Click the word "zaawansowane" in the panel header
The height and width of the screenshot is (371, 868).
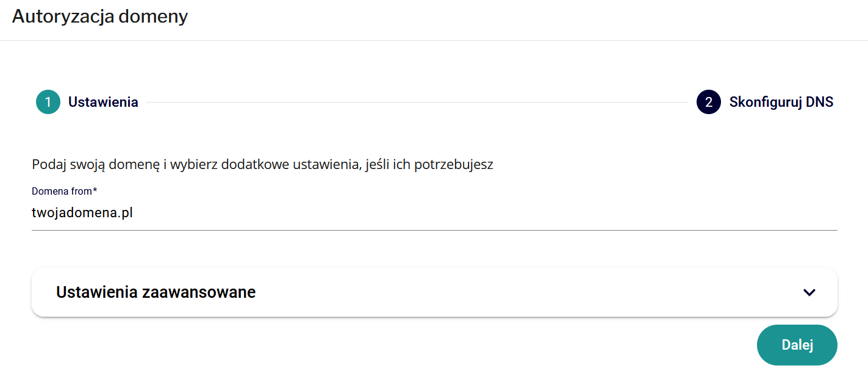pyautogui.click(x=198, y=292)
